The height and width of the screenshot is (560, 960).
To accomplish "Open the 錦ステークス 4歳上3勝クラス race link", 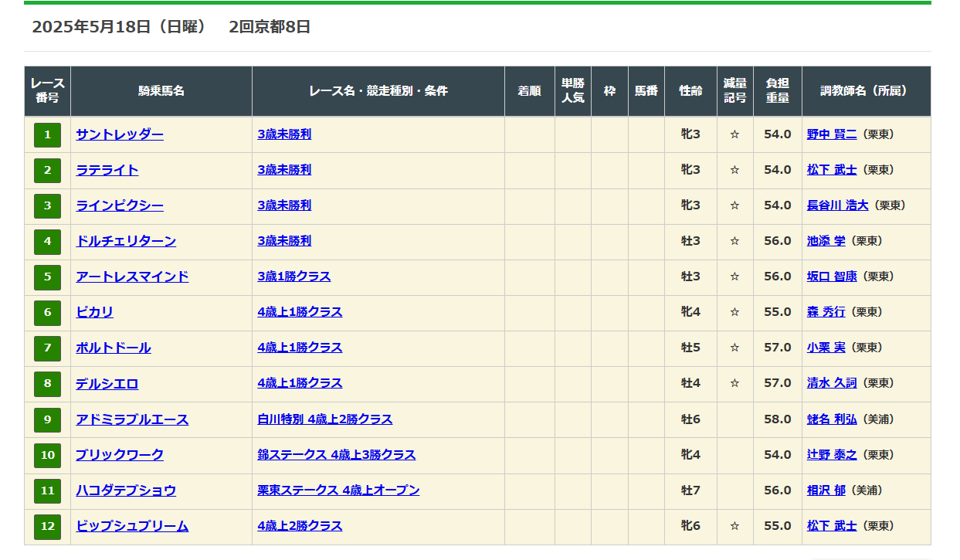I will (337, 455).
